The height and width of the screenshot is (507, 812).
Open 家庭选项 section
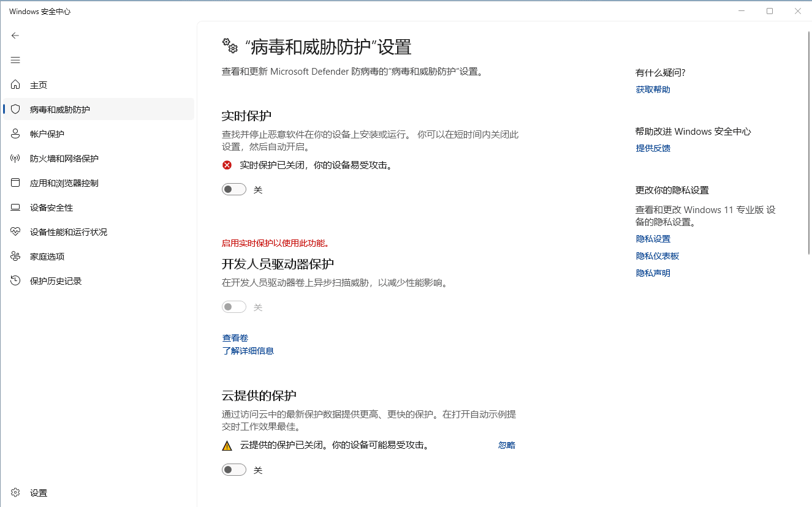click(99, 257)
